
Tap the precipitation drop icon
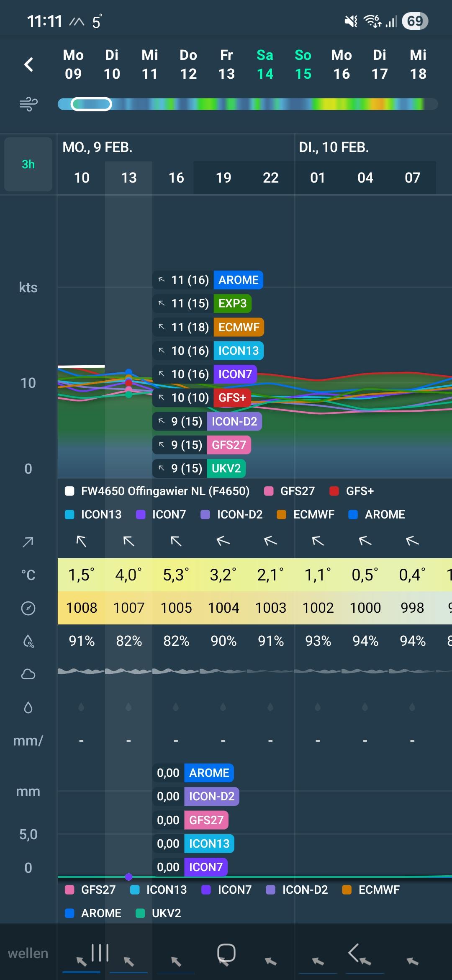[x=28, y=708]
